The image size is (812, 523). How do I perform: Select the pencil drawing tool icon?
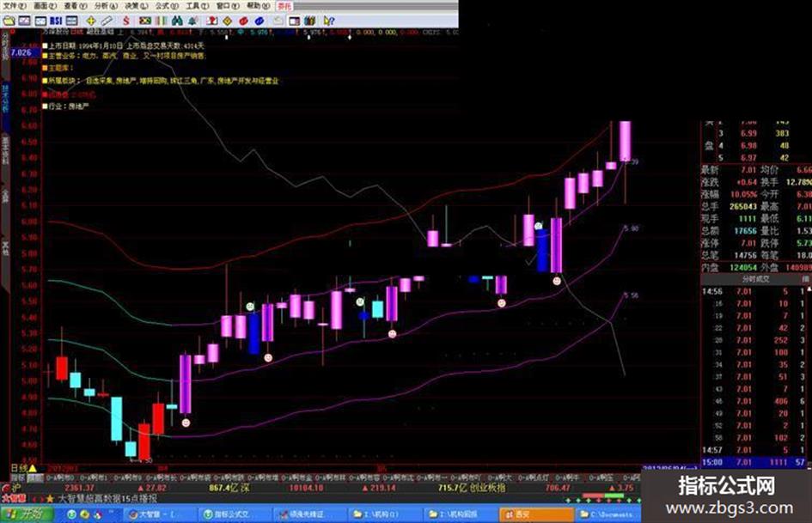point(107,21)
